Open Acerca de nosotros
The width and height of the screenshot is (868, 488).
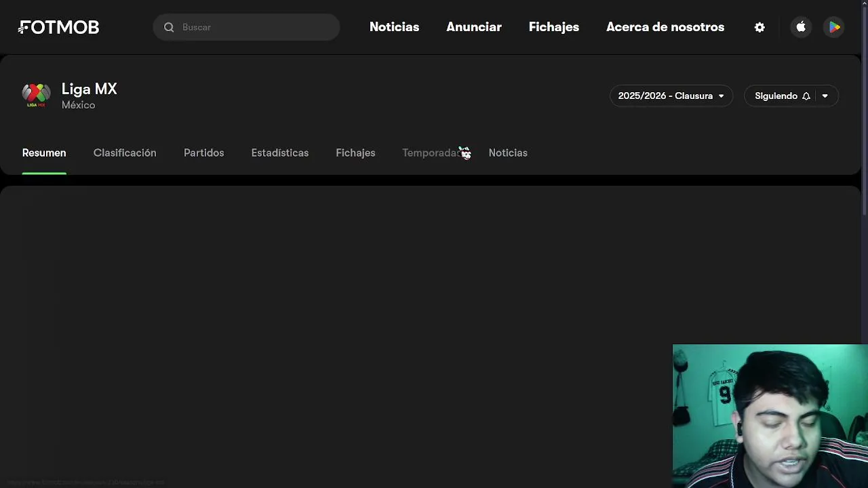[665, 27]
